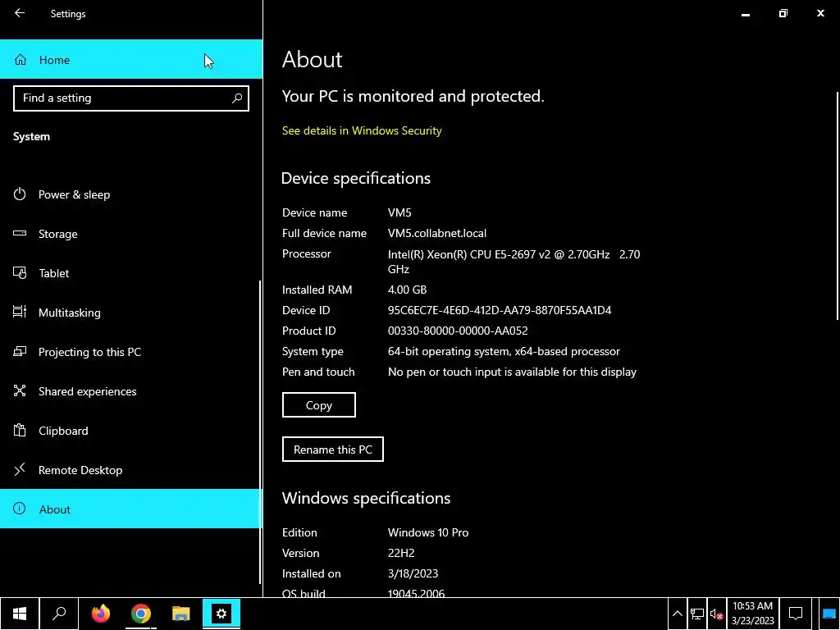
Task: Open Projecting to this PC settings
Action: tap(131, 352)
